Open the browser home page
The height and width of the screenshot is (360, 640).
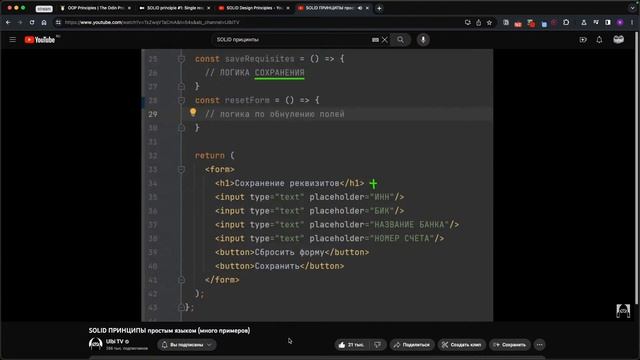click(44, 22)
